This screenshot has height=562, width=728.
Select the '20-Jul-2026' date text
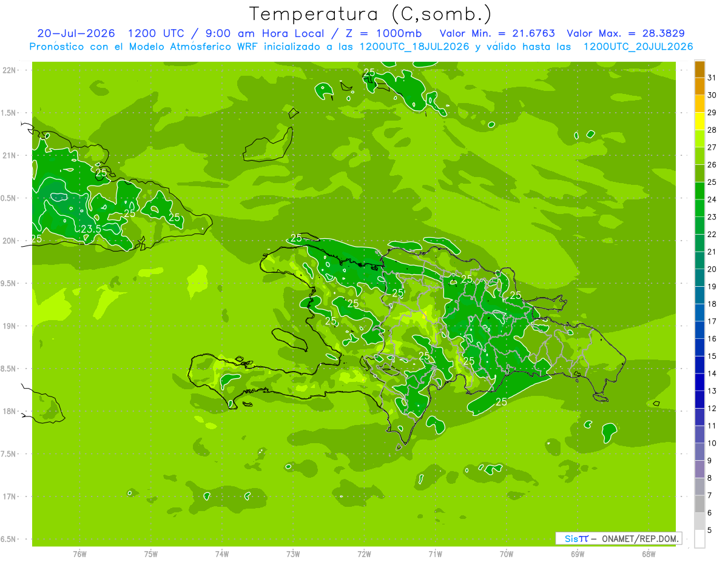75,33
